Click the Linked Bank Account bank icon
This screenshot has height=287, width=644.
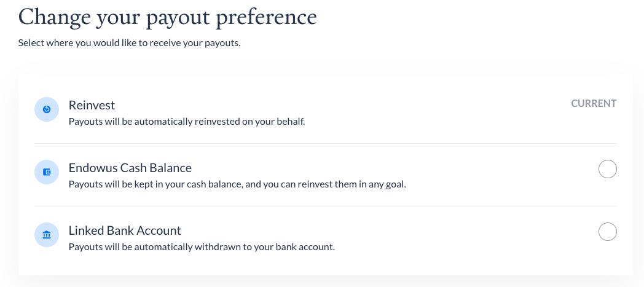click(x=47, y=235)
